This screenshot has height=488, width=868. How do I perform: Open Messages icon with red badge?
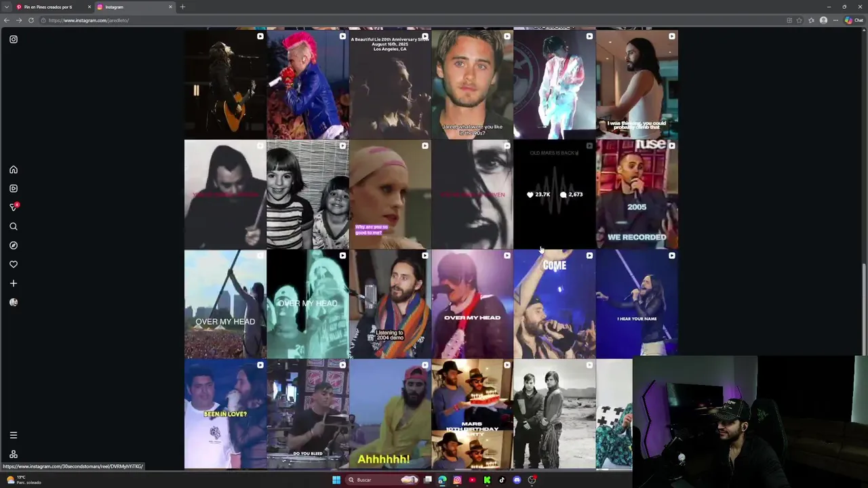pos(14,207)
